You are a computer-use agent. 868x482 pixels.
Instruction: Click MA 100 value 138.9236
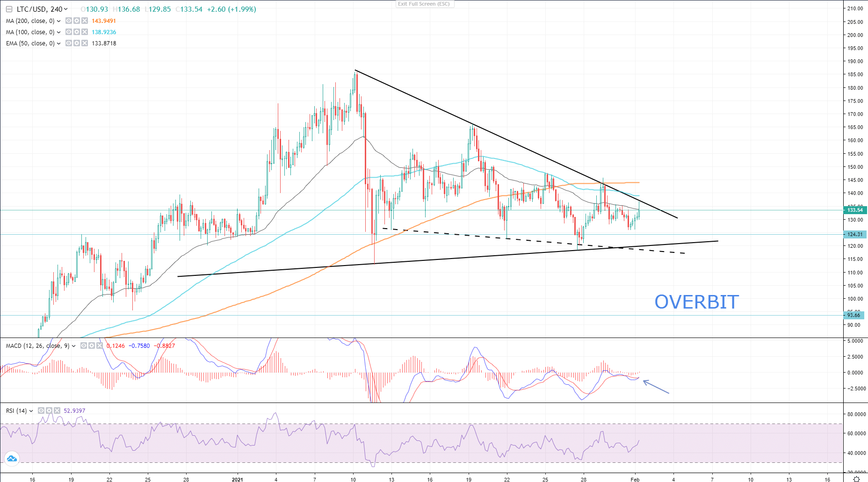coord(104,32)
